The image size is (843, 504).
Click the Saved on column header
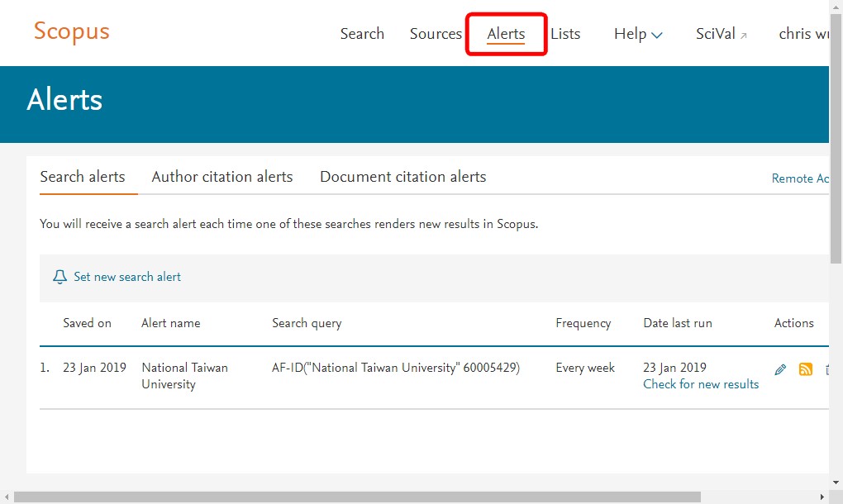coord(87,323)
